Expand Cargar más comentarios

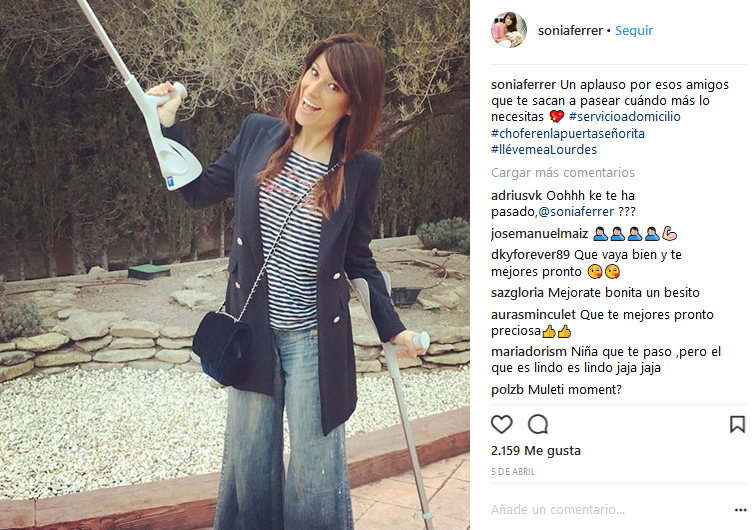(563, 172)
